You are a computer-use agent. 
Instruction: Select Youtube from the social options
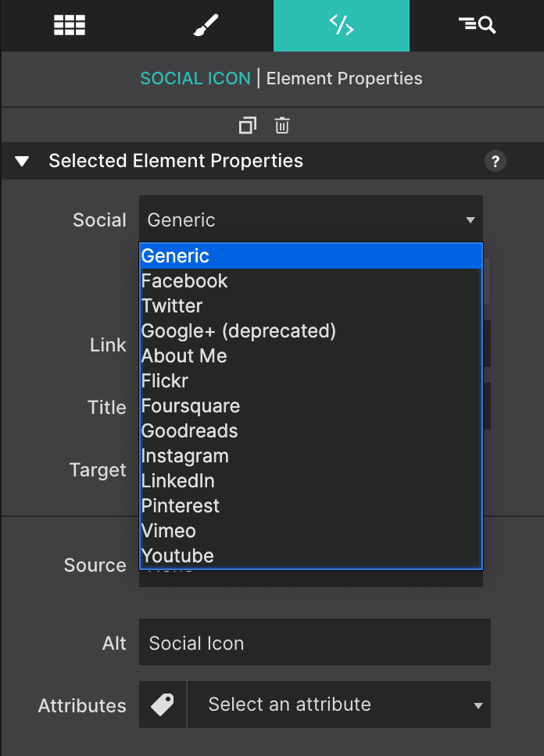(x=177, y=555)
